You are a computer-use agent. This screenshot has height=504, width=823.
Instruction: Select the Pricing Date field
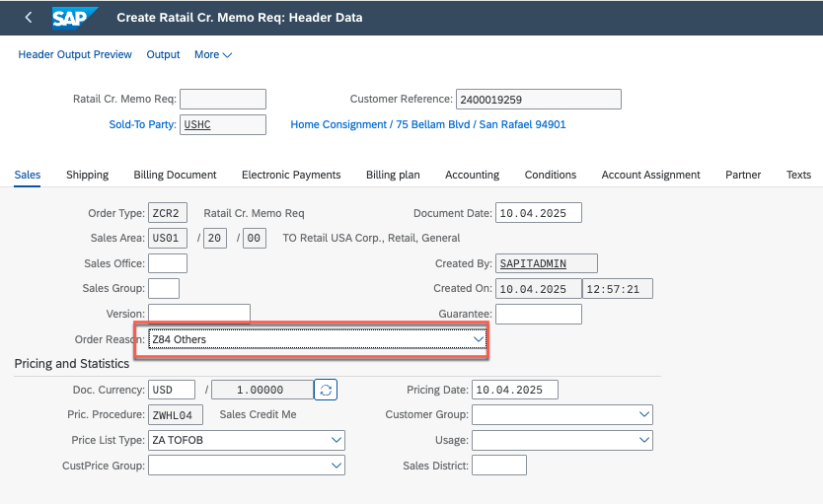pos(515,390)
